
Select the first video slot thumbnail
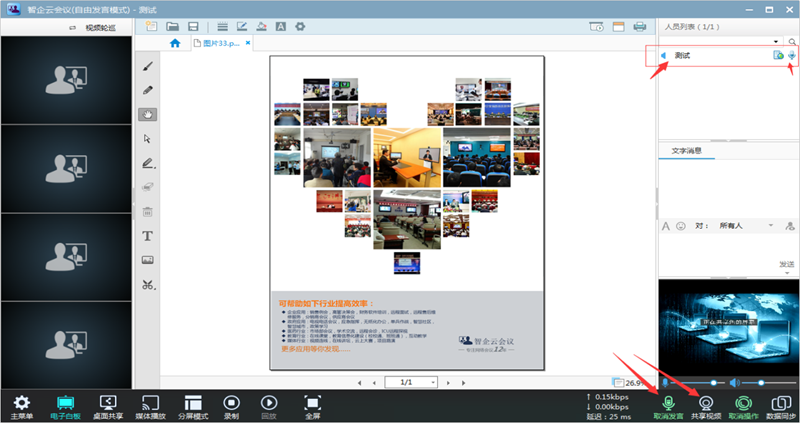click(66, 80)
